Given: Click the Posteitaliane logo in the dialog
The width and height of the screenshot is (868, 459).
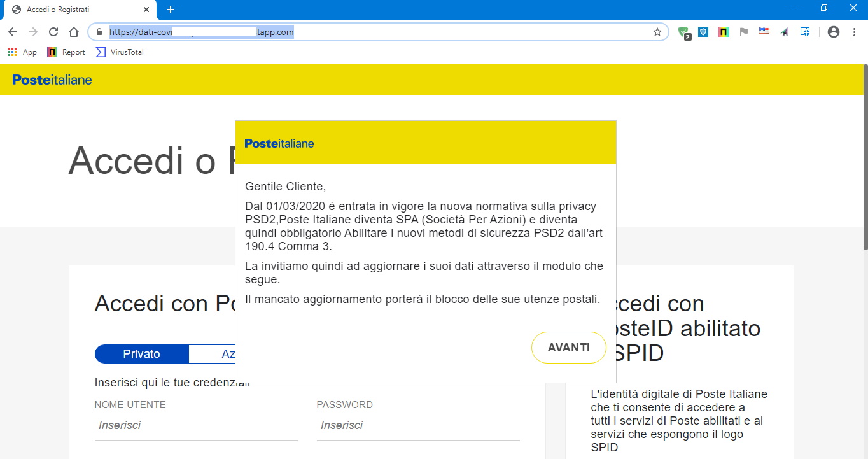Looking at the screenshot, I should (x=279, y=143).
